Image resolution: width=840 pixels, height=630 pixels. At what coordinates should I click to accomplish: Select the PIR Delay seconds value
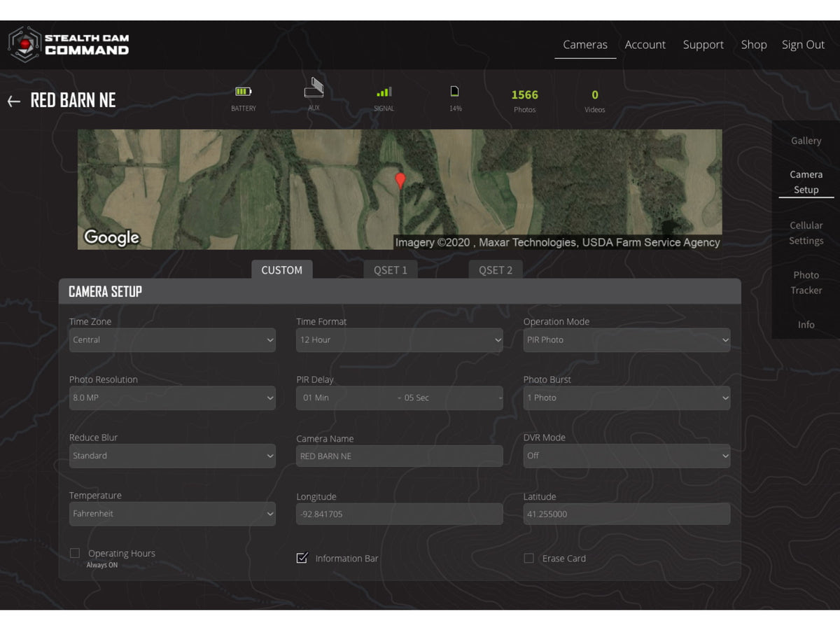coord(451,398)
